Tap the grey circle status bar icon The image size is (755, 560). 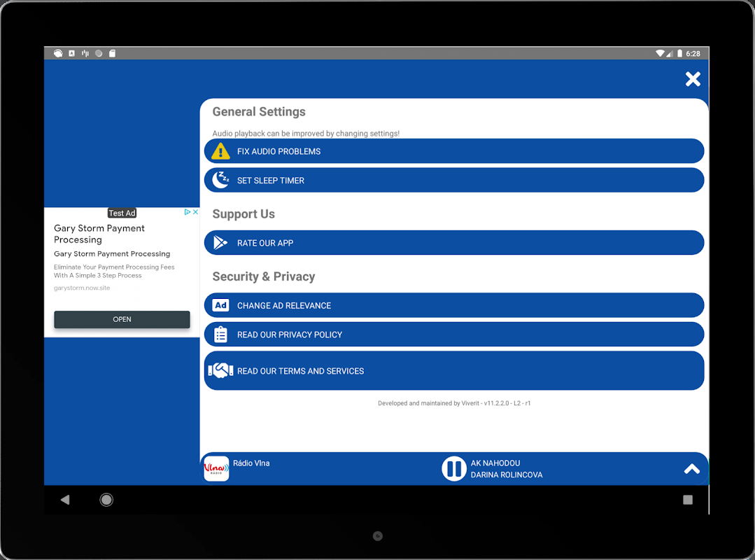[99, 53]
